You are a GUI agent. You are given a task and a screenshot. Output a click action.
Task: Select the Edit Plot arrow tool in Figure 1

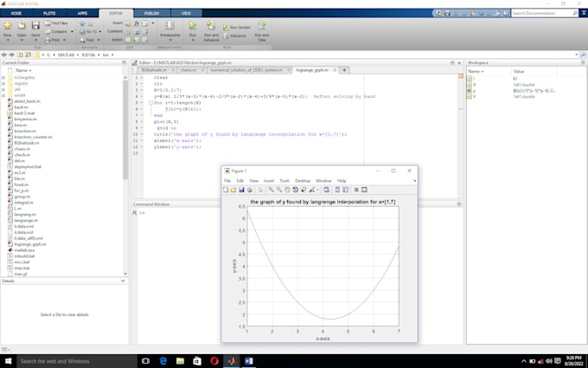pyautogui.click(x=260, y=190)
